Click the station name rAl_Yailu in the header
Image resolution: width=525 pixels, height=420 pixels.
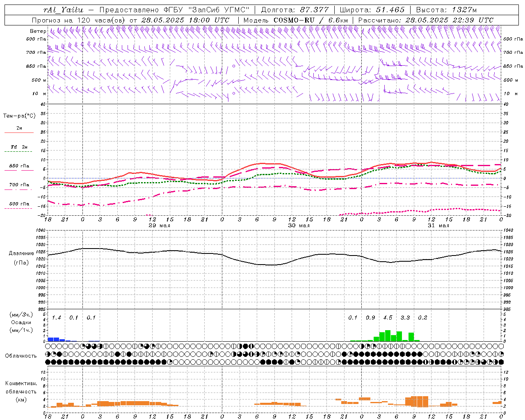(63, 10)
